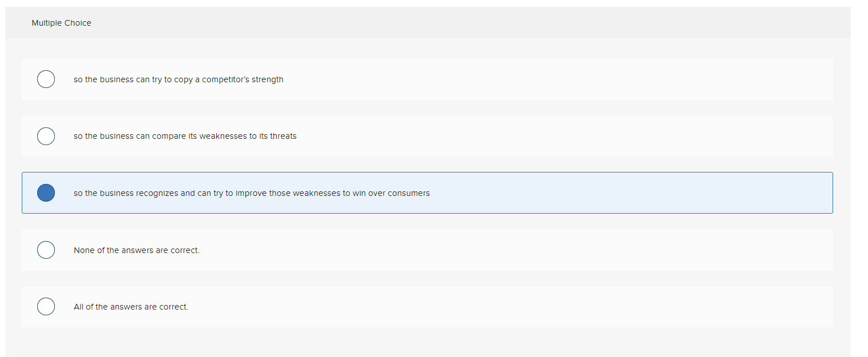Pick 'None of the answers are correct' option
Screen dimensions: 868x357
[x=136, y=250]
